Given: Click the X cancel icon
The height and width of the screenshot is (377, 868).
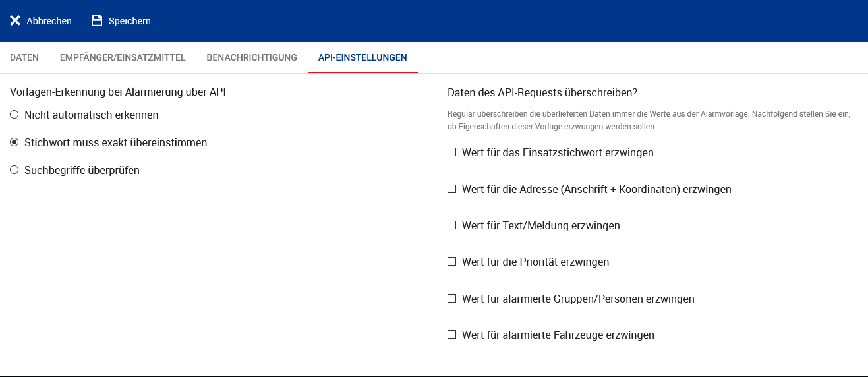Looking at the screenshot, I should tap(15, 20).
